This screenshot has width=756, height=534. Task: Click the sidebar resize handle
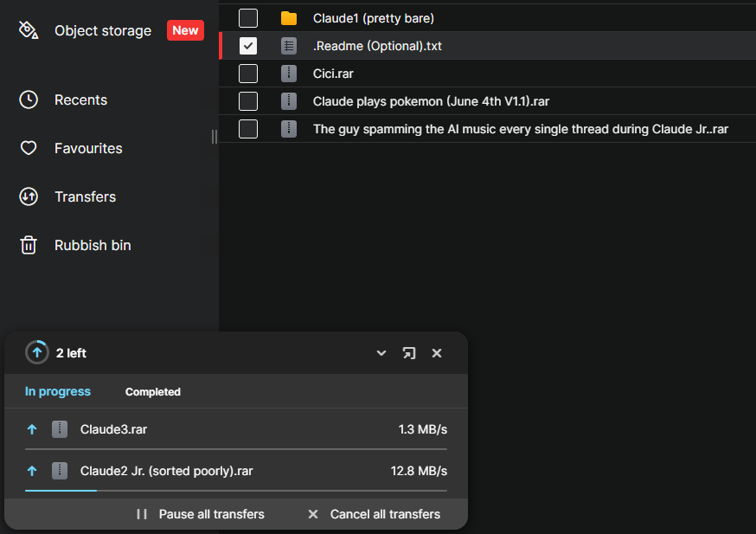(214, 137)
